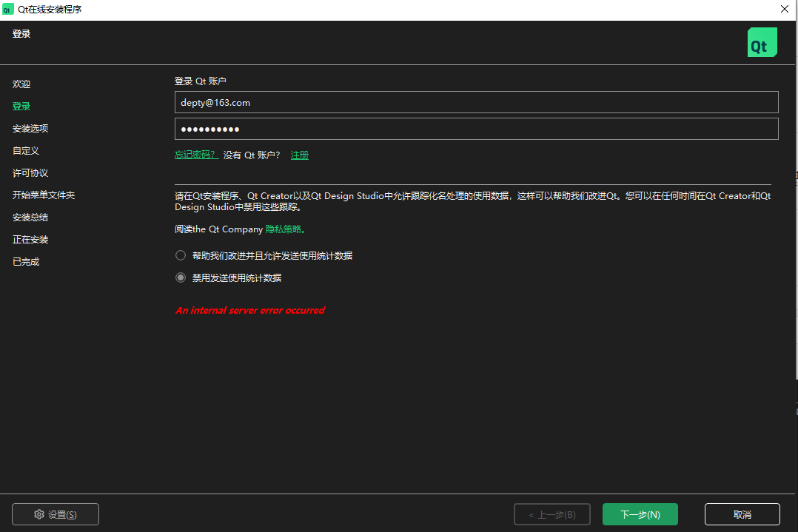This screenshot has width=798, height=532.
Task: Select the allow usage statistics radio button
Action: pos(181,255)
